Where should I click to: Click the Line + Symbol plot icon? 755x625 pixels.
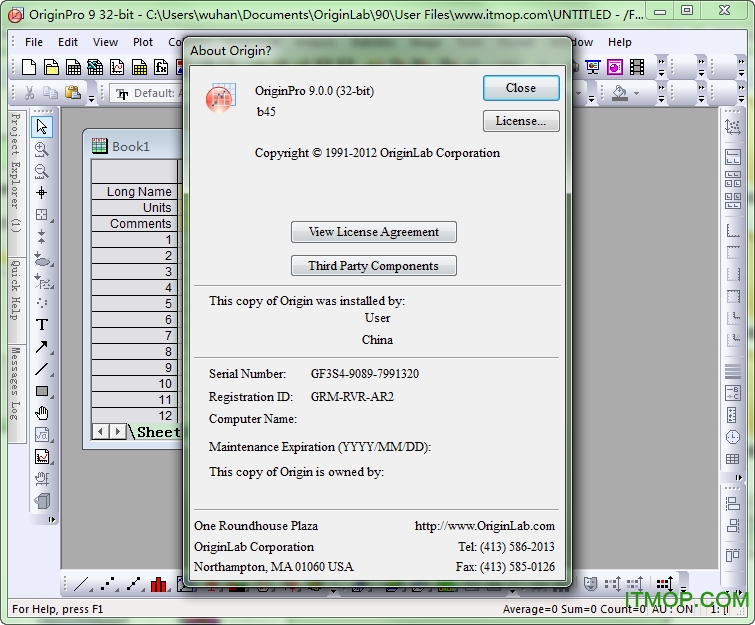pos(134,584)
